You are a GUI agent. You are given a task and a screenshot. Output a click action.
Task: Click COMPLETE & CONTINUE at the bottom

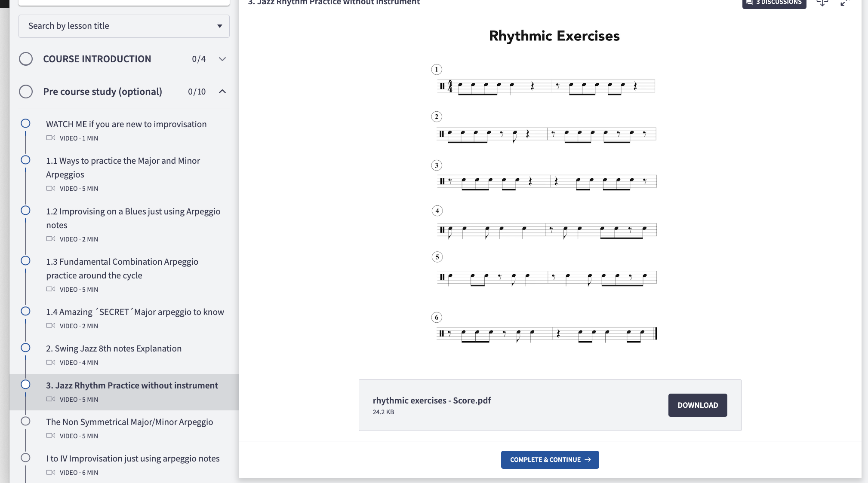[550, 459]
